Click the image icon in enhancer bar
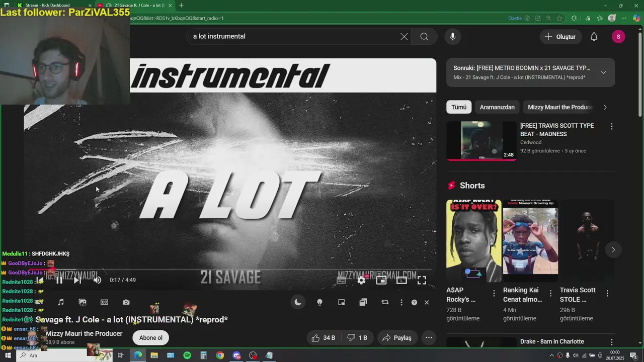This screenshot has width=644, height=362. pyautogui.click(x=83, y=302)
